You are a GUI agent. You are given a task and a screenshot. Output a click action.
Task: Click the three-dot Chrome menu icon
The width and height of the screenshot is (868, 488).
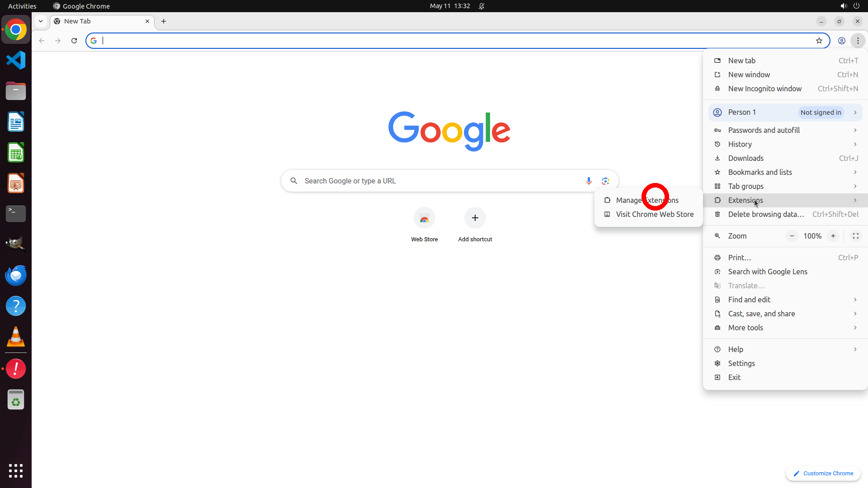tap(858, 41)
